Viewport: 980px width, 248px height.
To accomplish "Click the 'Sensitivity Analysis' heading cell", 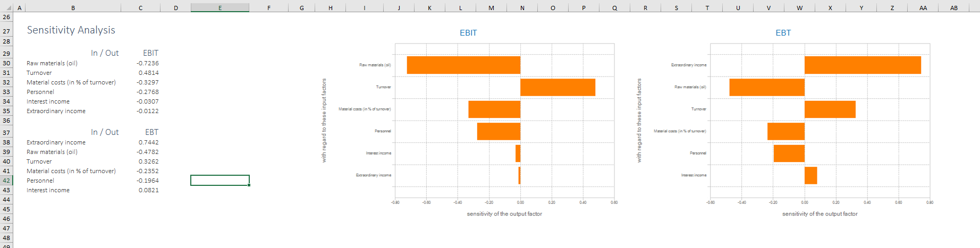I will 71,30.
